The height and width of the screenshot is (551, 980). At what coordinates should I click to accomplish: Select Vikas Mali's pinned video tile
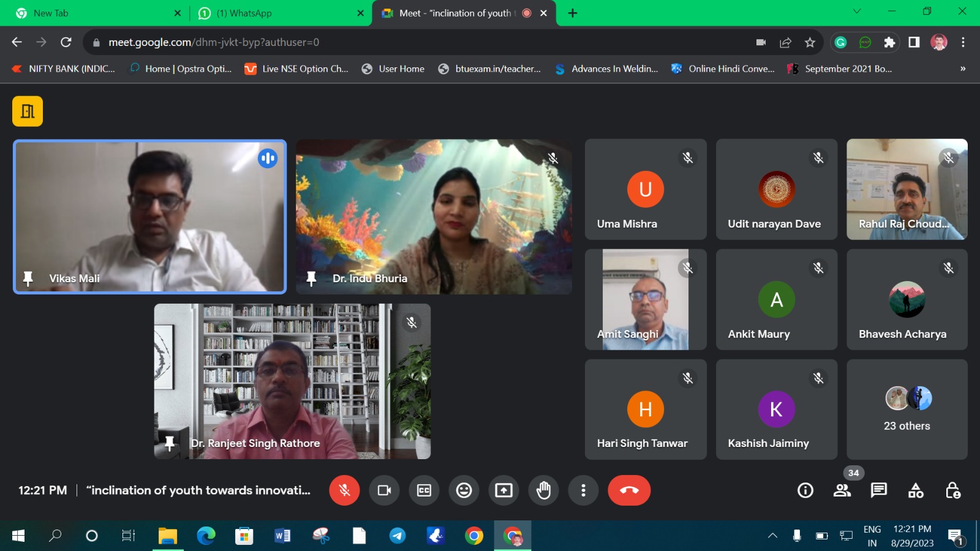point(149,217)
